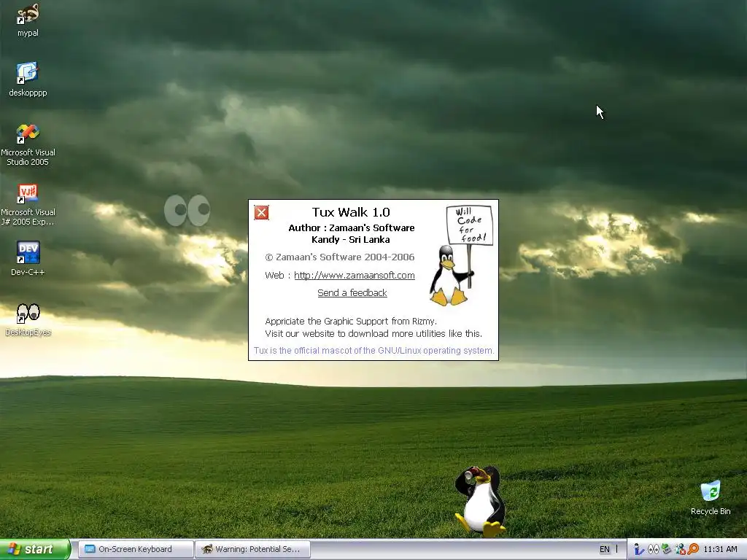Click the Visit our website line
Viewport: 747px width, 560px height.
(373, 333)
